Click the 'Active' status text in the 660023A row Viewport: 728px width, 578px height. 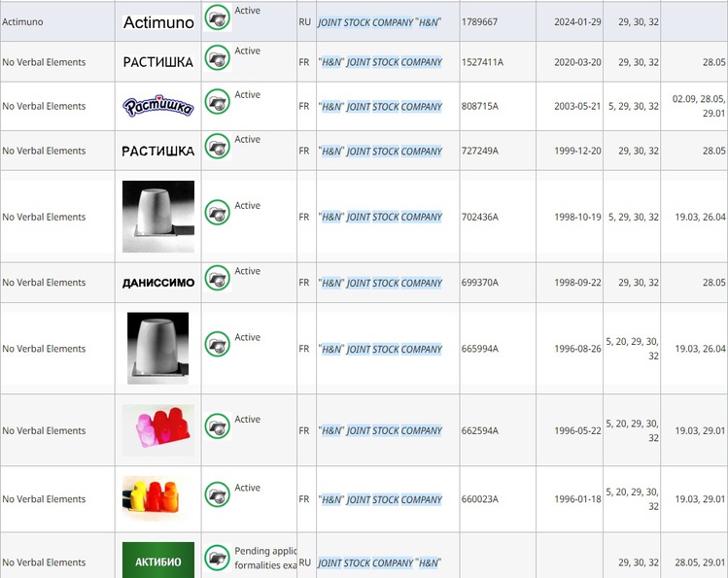pyautogui.click(x=248, y=488)
